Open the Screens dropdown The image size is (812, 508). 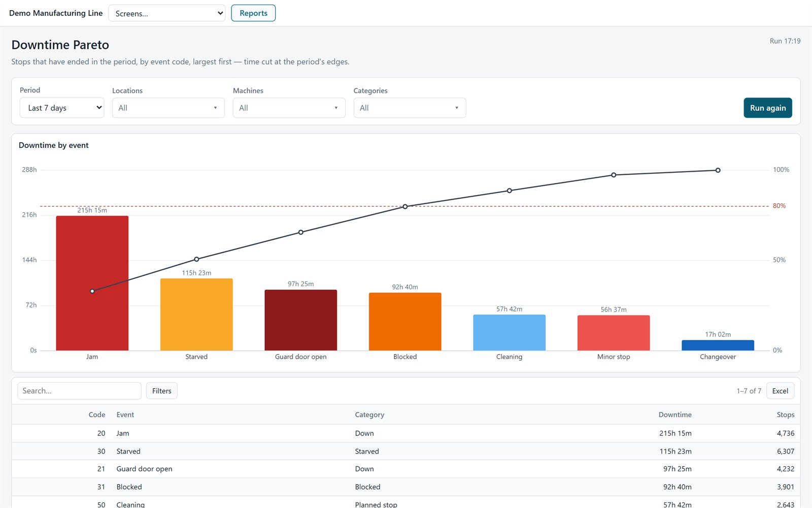click(x=167, y=13)
